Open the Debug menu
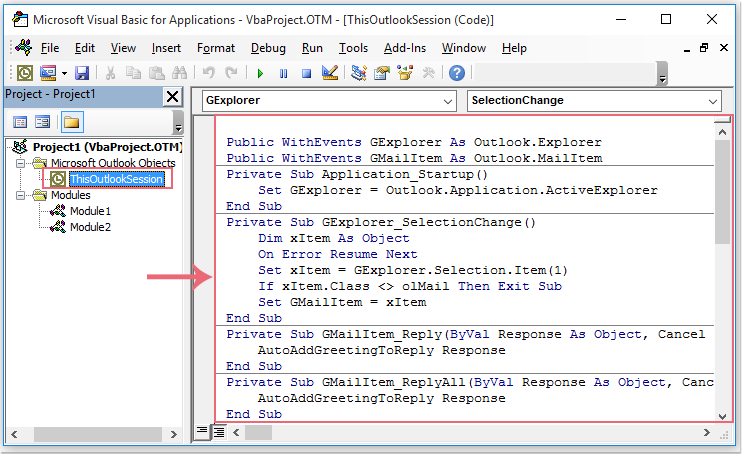 [268, 48]
